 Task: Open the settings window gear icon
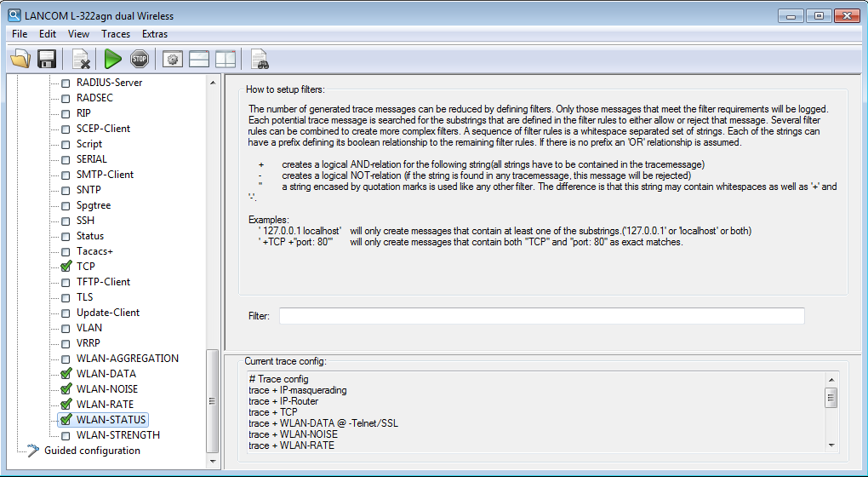pos(173,59)
